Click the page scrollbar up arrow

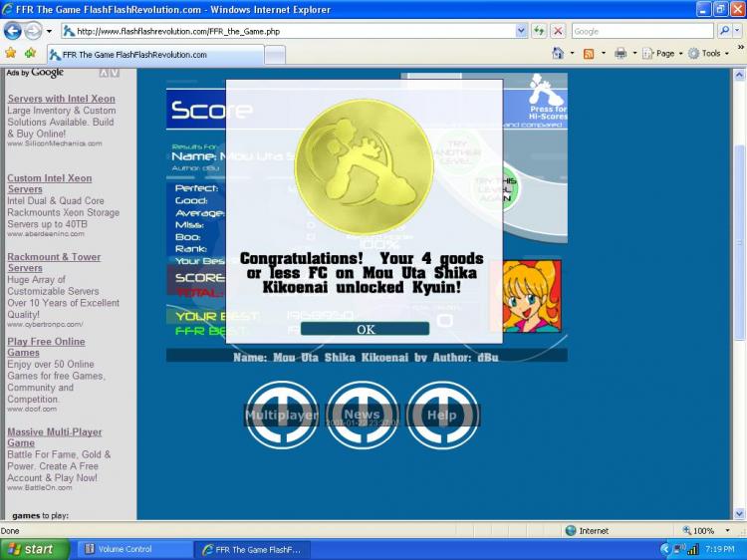click(x=739, y=75)
